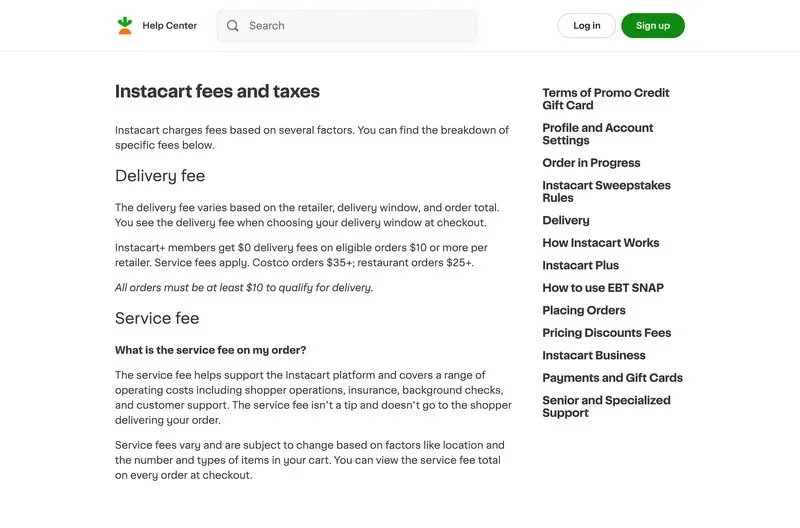This screenshot has width=800, height=528.
Task: Open Senior and Specialized Support topic
Action: 606,407
